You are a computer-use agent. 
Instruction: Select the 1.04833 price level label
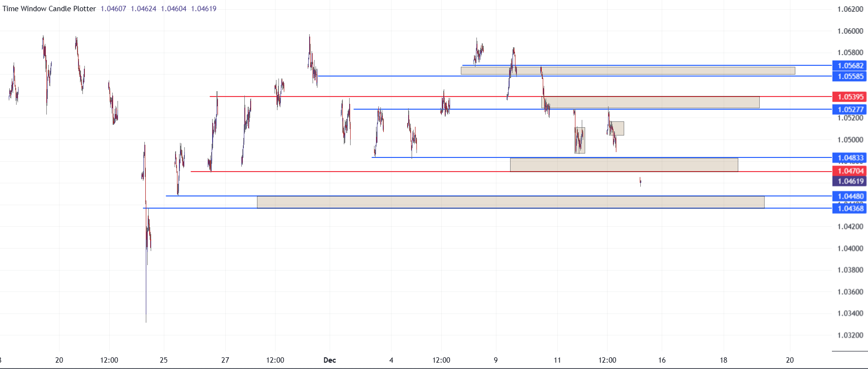point(850,158)
